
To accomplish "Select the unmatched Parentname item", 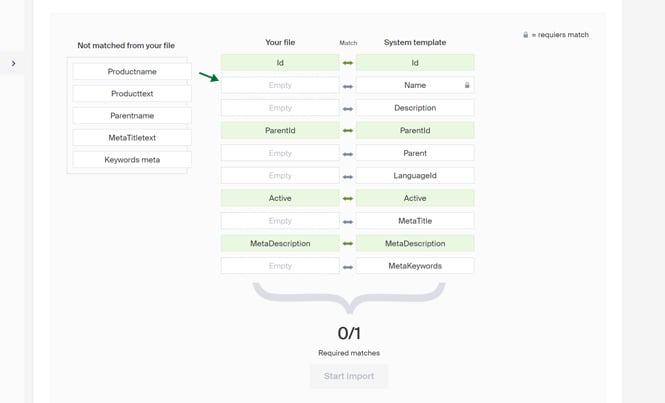I will tap(132, 116).
